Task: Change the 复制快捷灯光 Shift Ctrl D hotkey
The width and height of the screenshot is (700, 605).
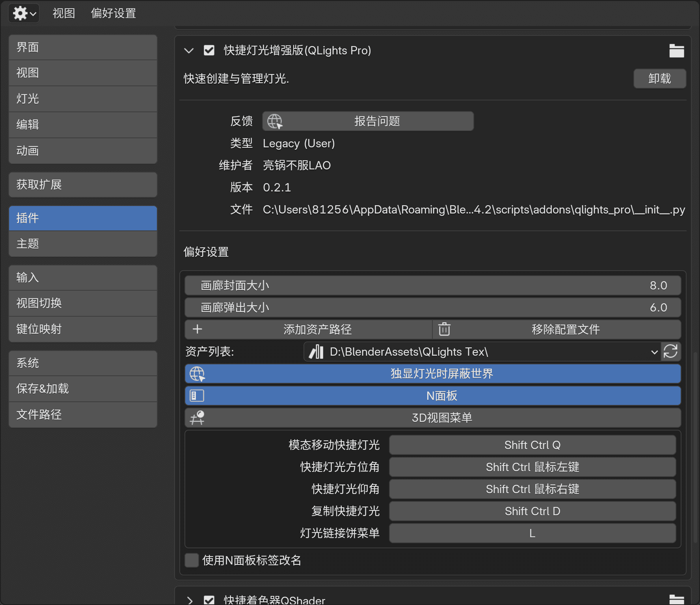Action: [532, 511]
